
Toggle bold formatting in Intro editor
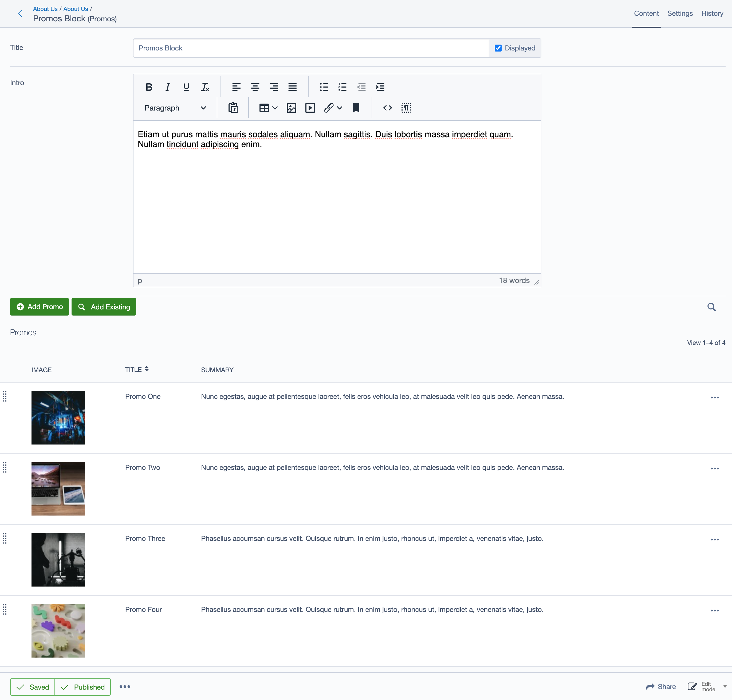(x=149, y=87)
